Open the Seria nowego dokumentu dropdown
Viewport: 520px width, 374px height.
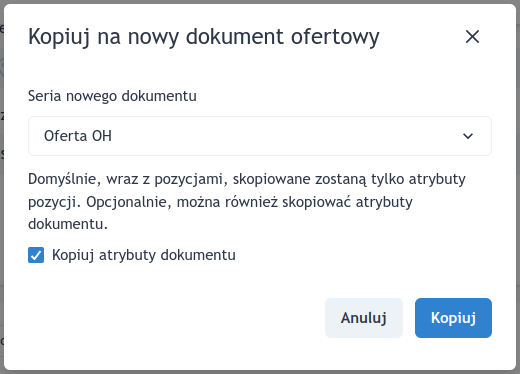[x=260, y=136]
